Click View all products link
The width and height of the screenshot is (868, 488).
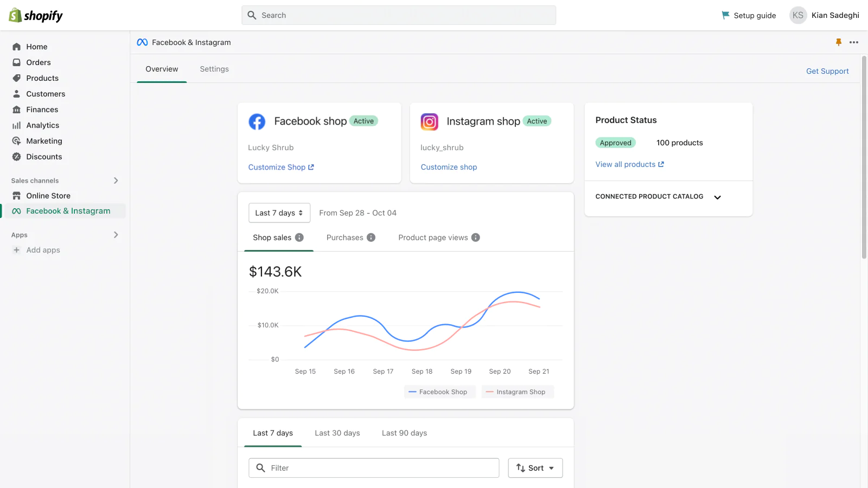(x=630, y=164)
